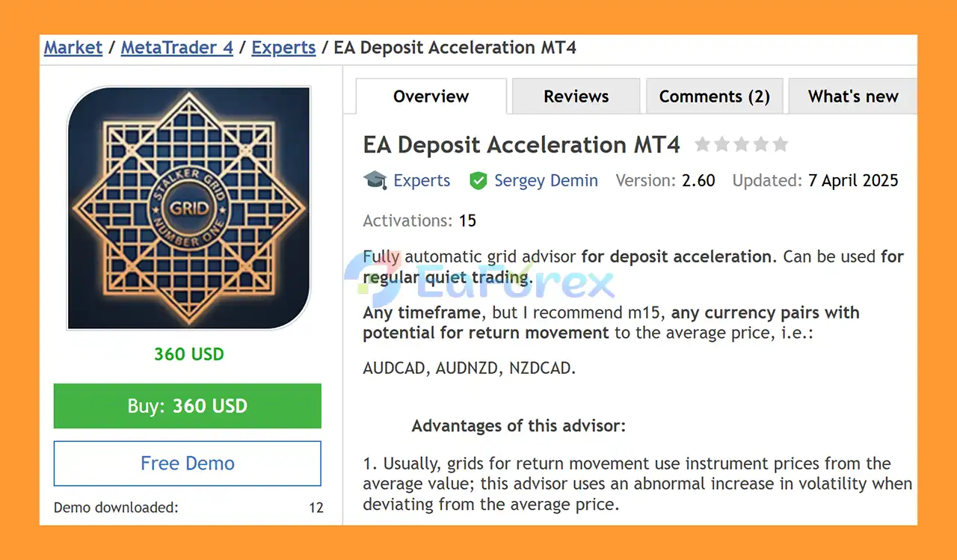The width and height of the screenshot is (957, 560).
Task: Click the Experts category link beside cap
Action: [422, 180]
